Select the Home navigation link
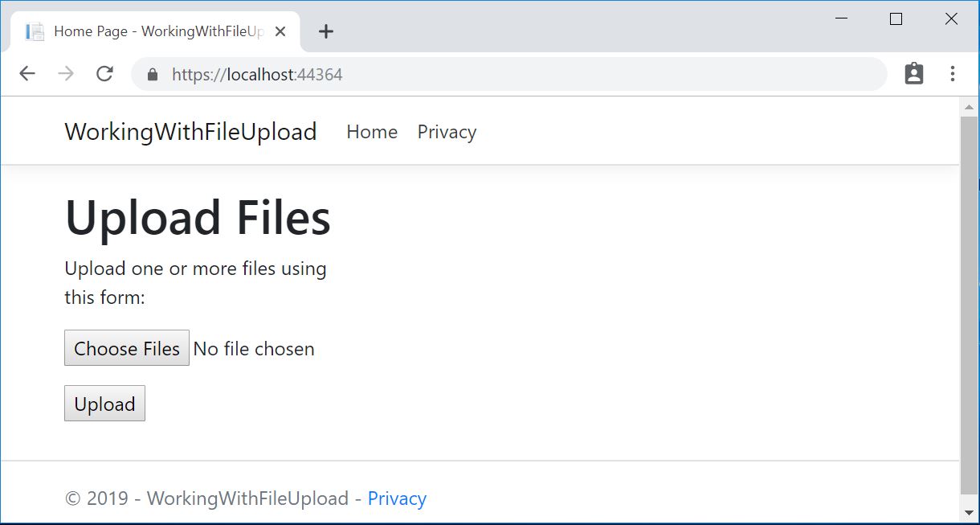Viewport: 980px width, 525px height. 371,132
